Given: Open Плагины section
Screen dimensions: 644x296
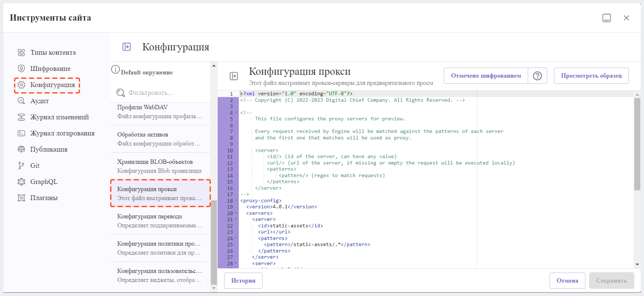Looking at the screenshot, I should [x=44, y=198].
